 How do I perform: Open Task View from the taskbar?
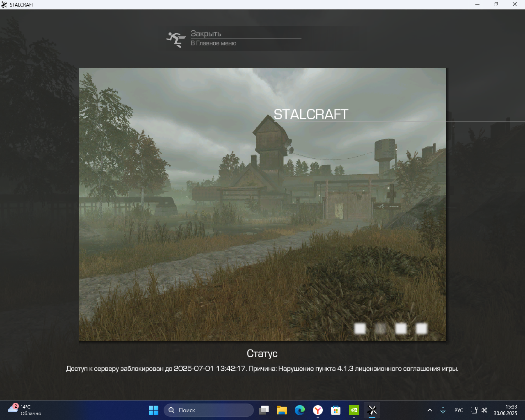[264, 410]
